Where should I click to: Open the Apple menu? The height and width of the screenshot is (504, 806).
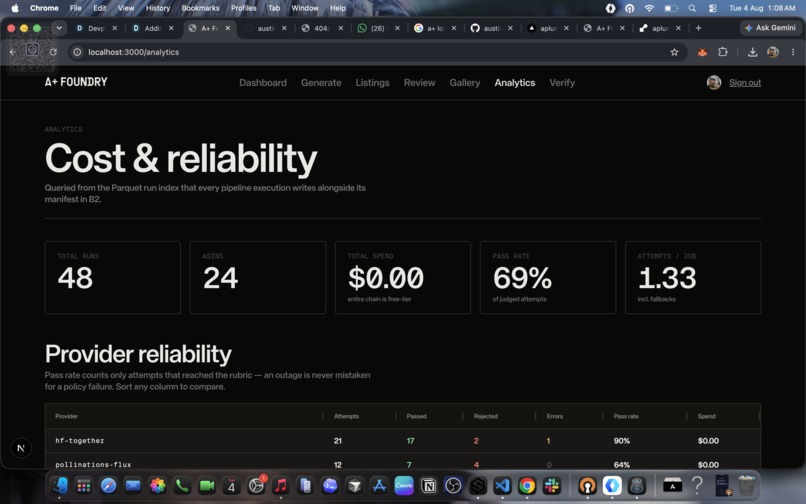15,8
